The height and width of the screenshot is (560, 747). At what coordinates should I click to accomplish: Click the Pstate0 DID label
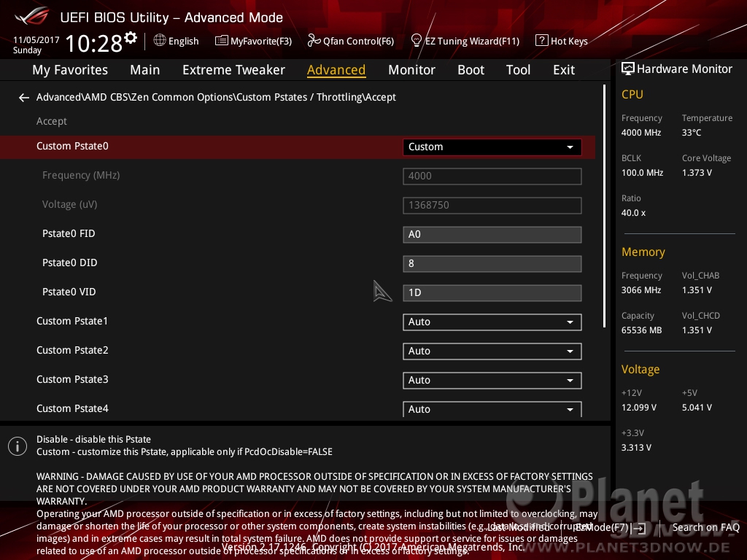[69, 262]
